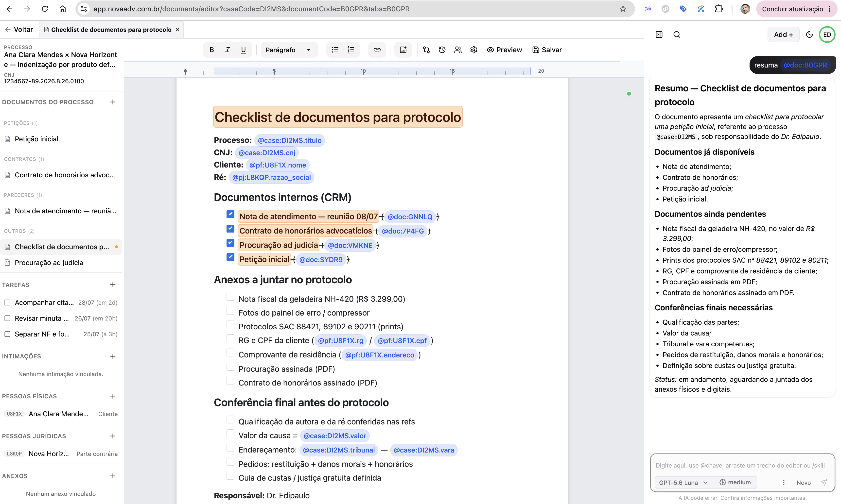
Task: Click the document ruler at mark 10
Action: (x=363, y=71)
